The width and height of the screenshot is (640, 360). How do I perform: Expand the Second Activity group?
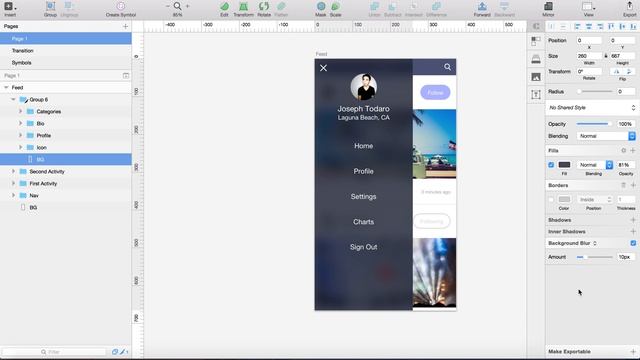13,171
